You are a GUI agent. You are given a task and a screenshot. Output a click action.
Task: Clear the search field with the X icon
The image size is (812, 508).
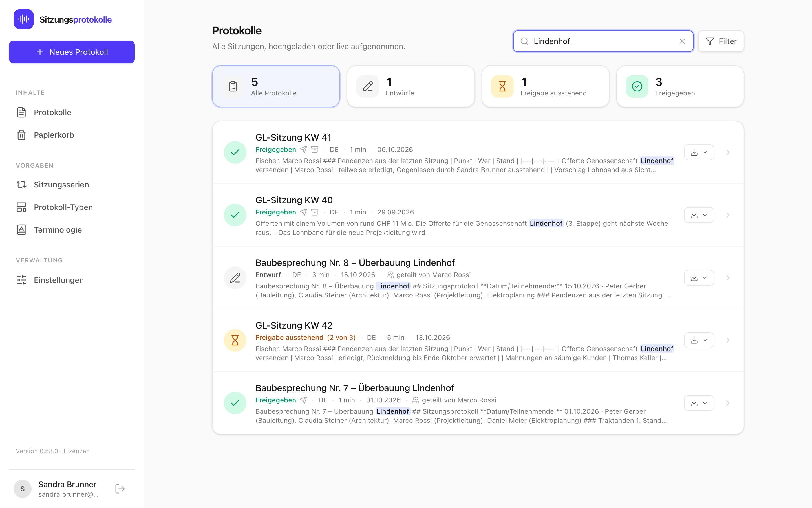[x=682, y=41]
